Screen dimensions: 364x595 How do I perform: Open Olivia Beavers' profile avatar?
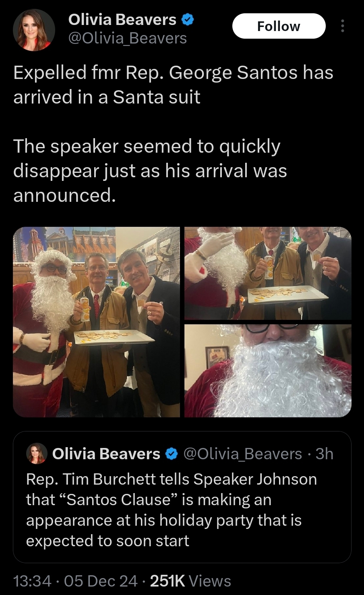tap(34, 30)
